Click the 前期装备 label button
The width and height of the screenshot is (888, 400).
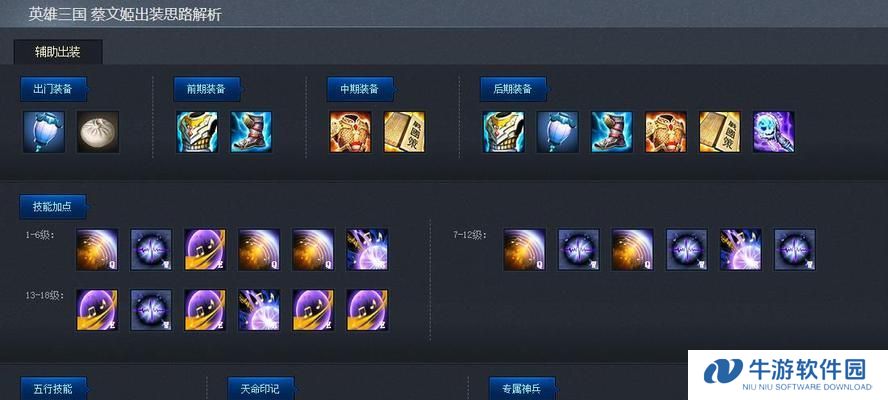click(x=207, y=89)
